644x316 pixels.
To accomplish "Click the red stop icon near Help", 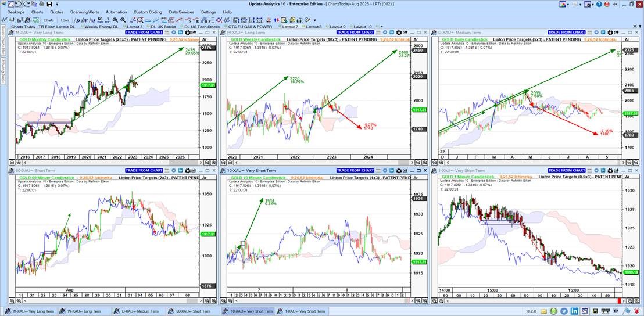I will (607, 4).
